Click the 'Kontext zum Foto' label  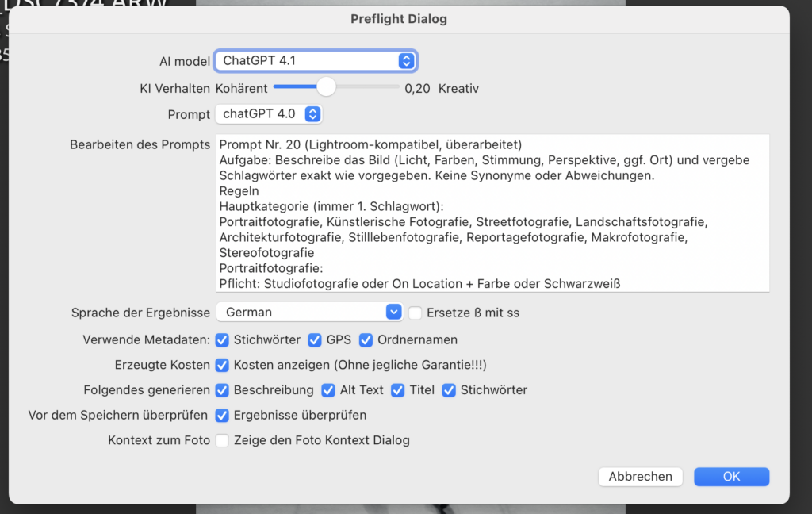coord(159,440)
